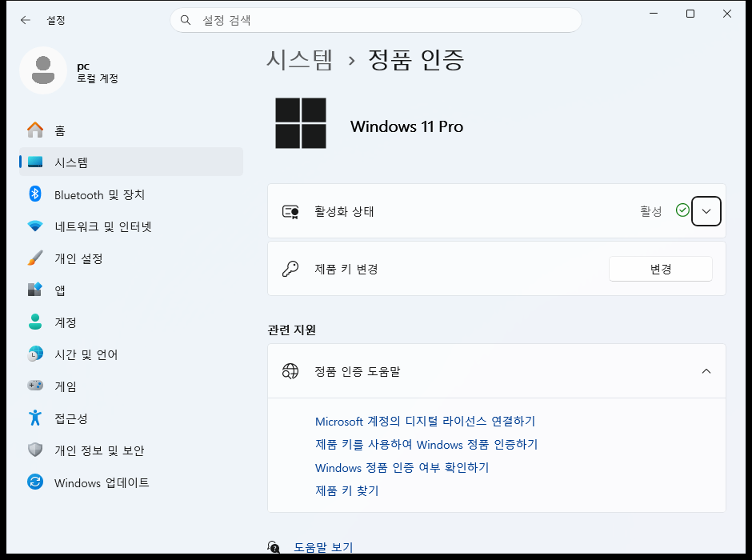This screenshot has height=560, width=752.
Task: Open the 홈 menu item
Action: (131, 130)
